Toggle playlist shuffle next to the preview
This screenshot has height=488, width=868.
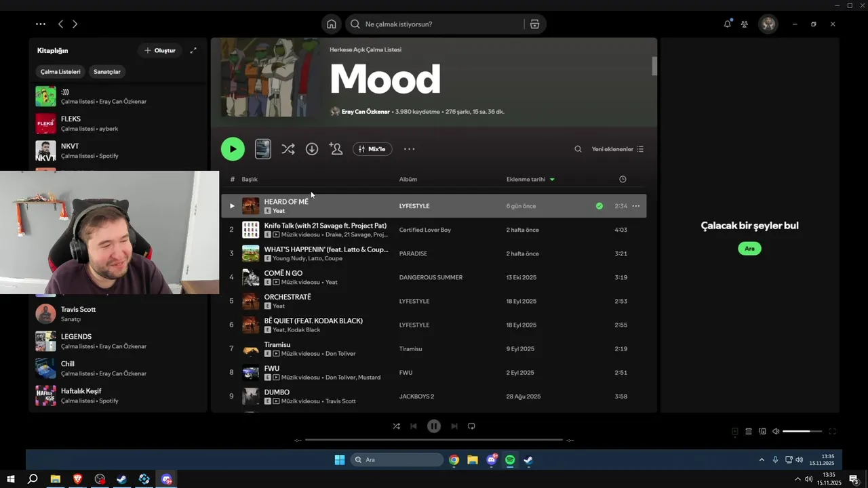pos(288,149)
